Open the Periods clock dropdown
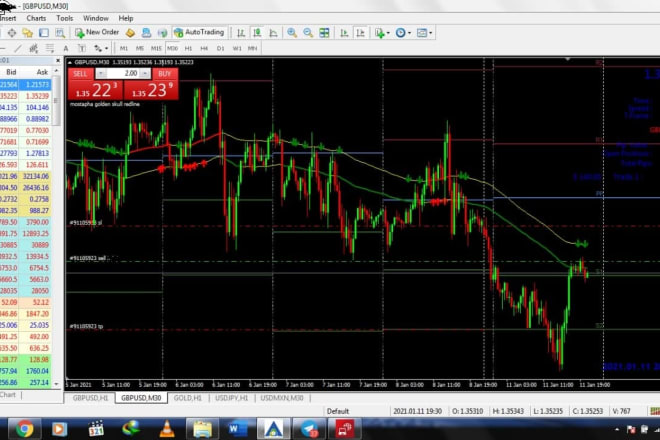The image size is (660, 440). pos(403,33)
